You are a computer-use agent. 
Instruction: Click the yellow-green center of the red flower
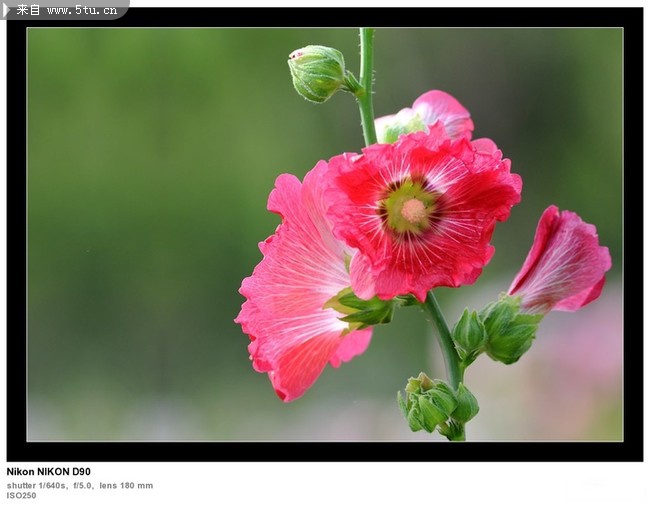412,209
